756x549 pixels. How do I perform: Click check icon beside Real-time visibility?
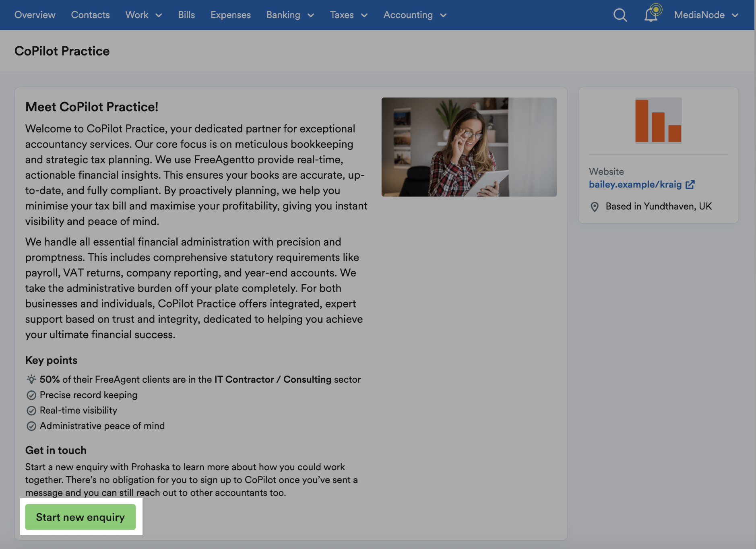[x=31, y=411]
